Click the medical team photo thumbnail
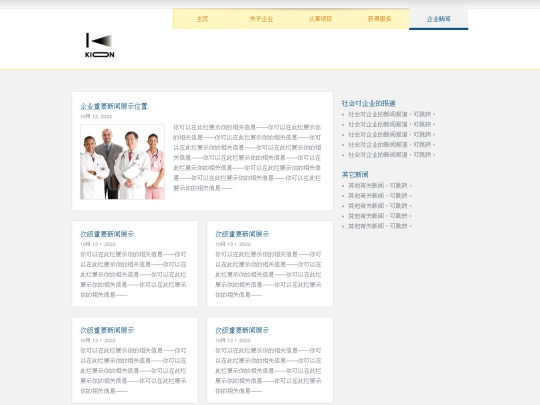Screen dimensions: 540x405 click(122, 162)
